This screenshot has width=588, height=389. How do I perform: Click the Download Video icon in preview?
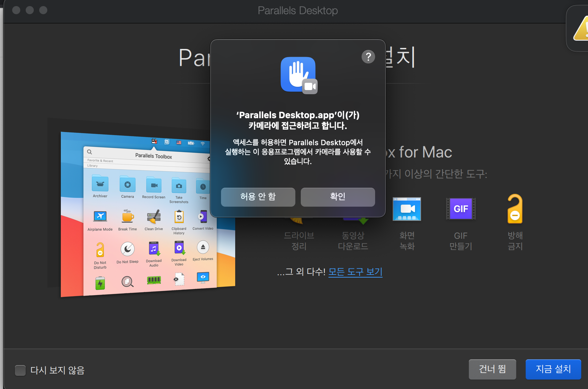[179, 248]
